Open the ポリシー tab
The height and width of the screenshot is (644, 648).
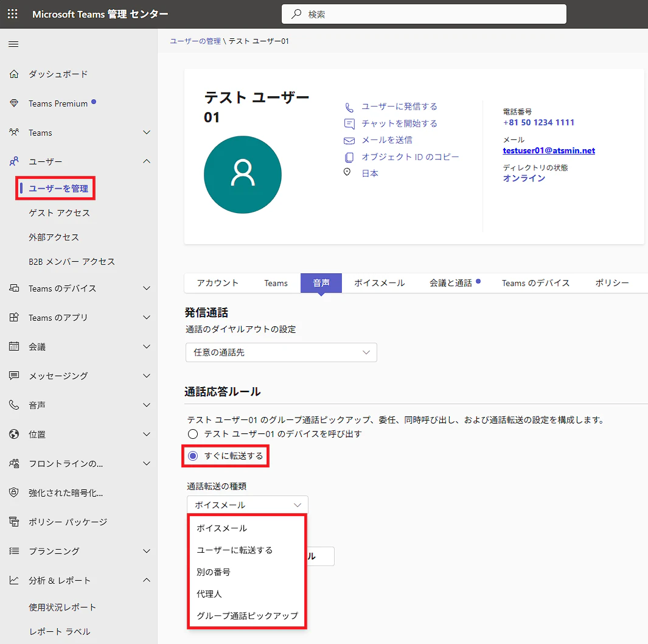click(611, 283)
